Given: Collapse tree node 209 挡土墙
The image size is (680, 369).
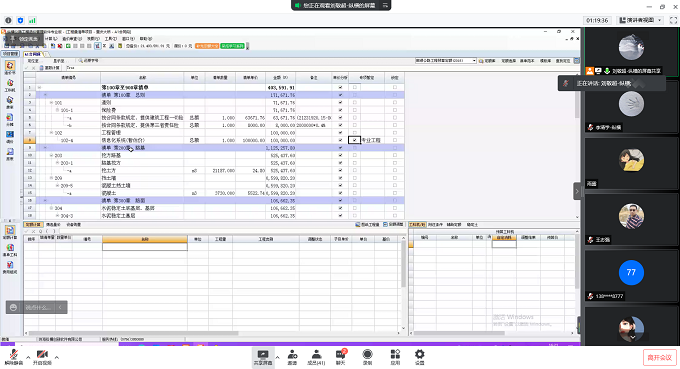Looking at the screenshot, I should 51,178.
